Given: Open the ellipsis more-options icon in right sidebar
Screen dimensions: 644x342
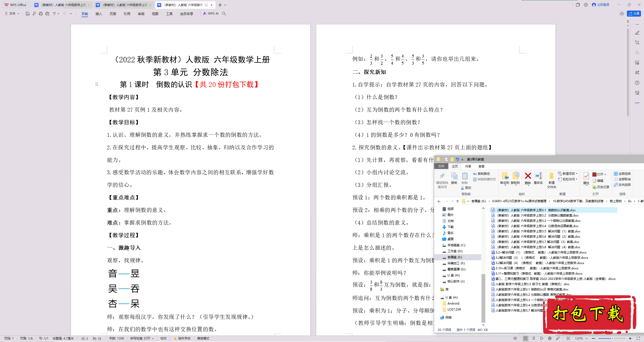Looking at the screenshot, I should click(x=637, y=103).
